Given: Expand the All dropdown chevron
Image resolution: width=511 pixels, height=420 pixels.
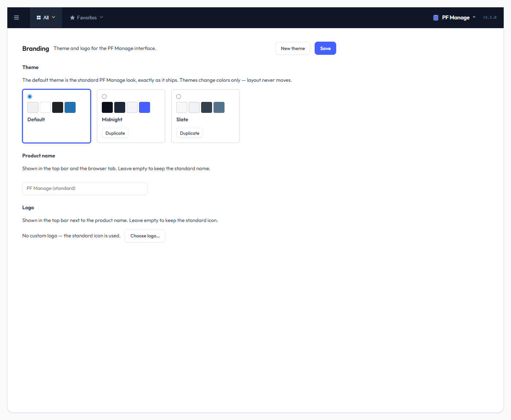Looking at the screenshot, I should [54, 17].
